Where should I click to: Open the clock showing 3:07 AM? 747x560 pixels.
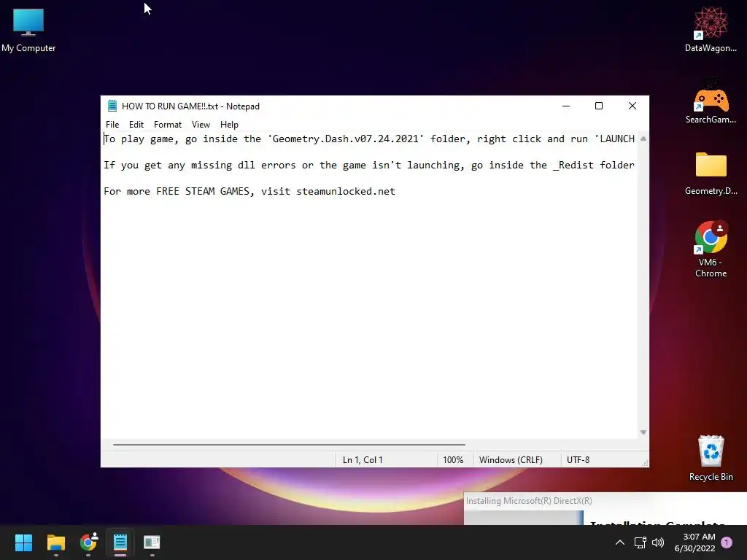695,542
